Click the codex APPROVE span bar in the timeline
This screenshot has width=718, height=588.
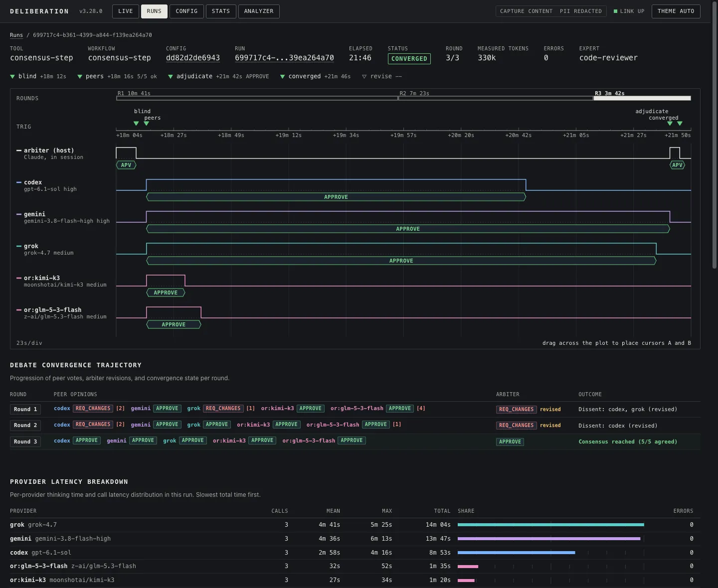pos(336,197)
